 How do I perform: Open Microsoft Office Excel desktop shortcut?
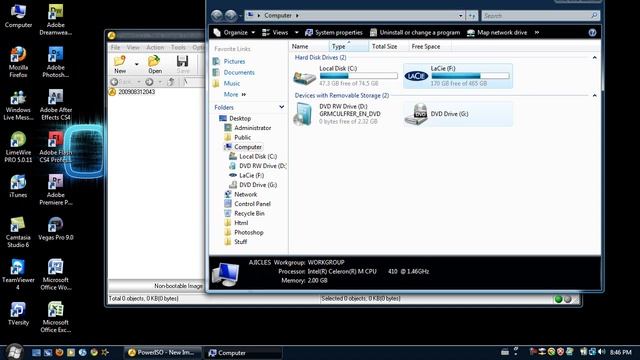(56, 317)
